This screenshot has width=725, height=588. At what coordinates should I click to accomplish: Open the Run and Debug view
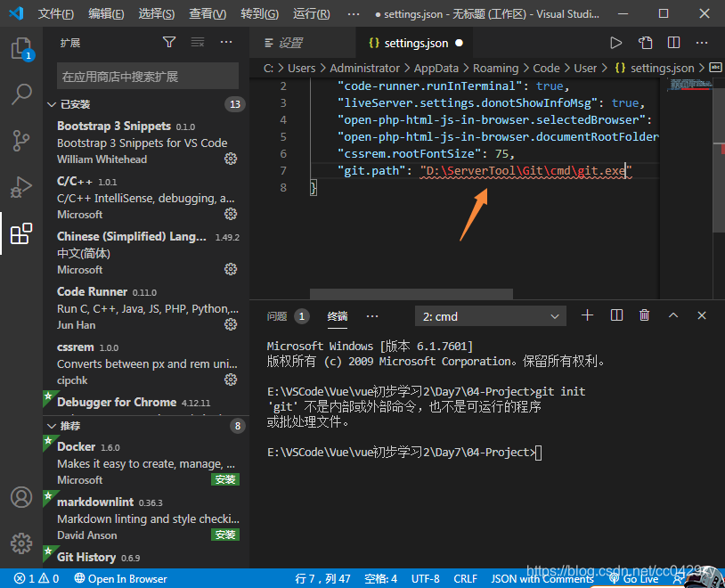point(21,187)
